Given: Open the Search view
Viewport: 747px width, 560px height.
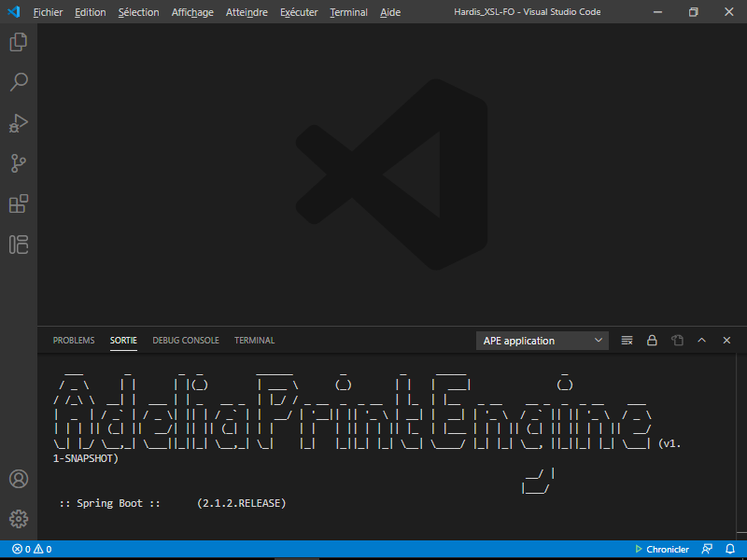Looking at the screenshot, I should 19,82.
